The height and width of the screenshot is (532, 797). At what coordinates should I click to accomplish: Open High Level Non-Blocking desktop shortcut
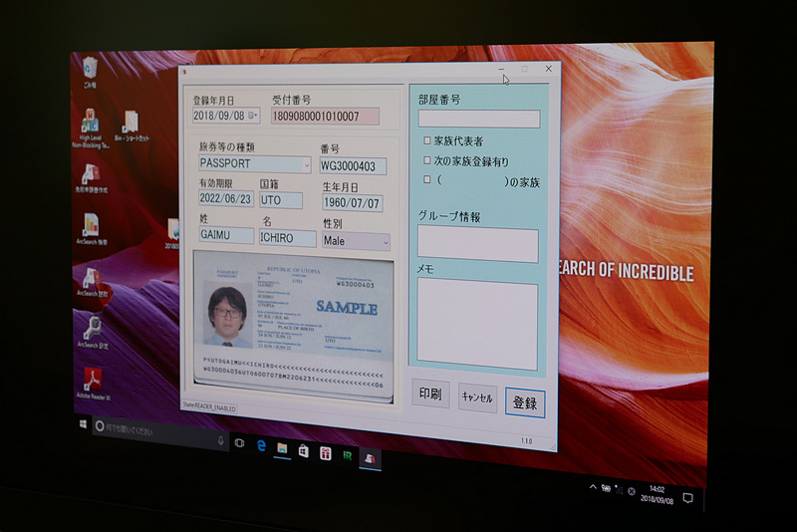91,128
